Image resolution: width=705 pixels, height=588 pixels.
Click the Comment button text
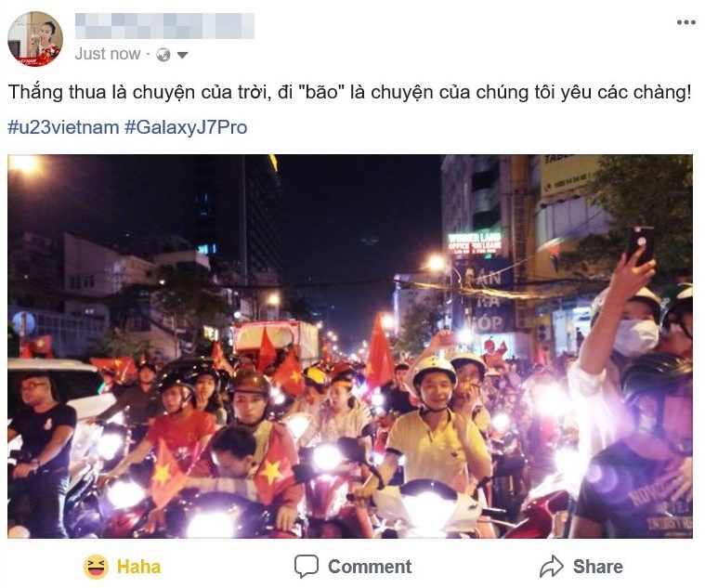tap(370, 567)
